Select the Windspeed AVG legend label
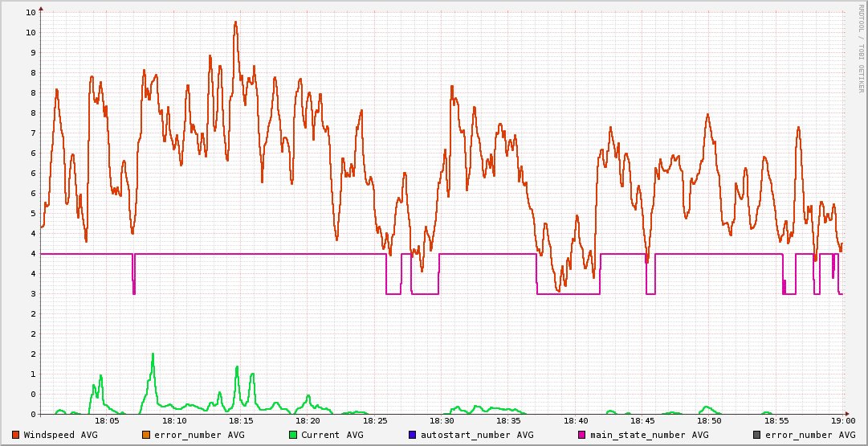This screenshot has width=868, height=446. pyautogui.click(x=60, y=435)
